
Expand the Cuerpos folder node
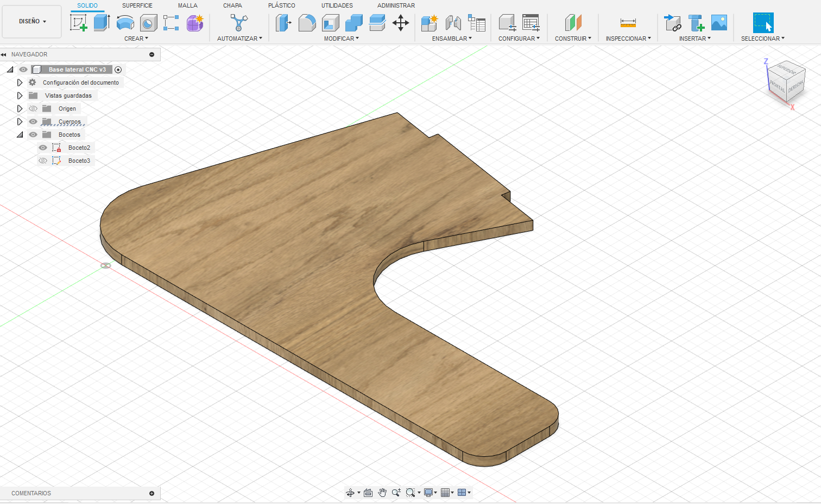20,122
